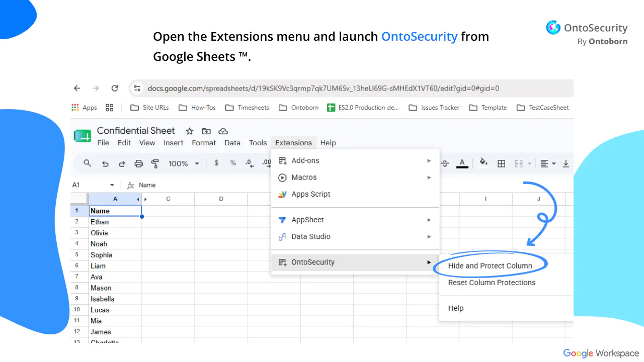Open the Issues Tracker bookmark folder
The height and width of the screenshot is (362, 644).
[434, 108]
